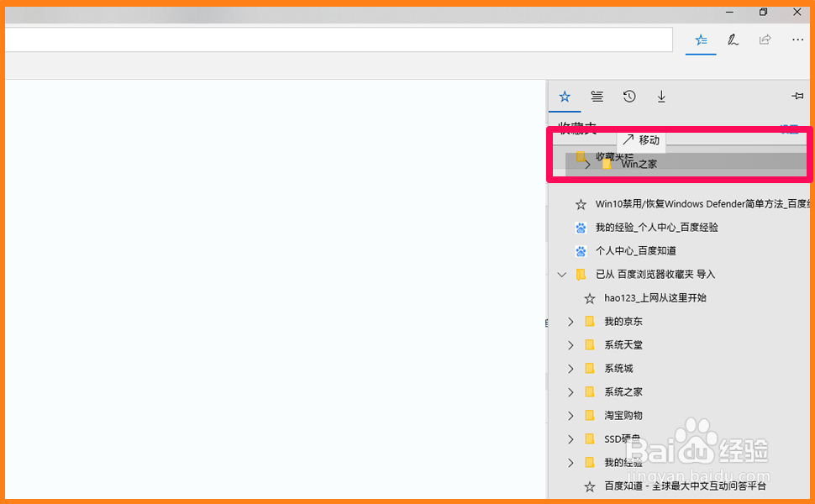Open the Settings and more ellipsis menu
Image resolution: width=815 pixels, height=504 pixels.
coord(797,39)
